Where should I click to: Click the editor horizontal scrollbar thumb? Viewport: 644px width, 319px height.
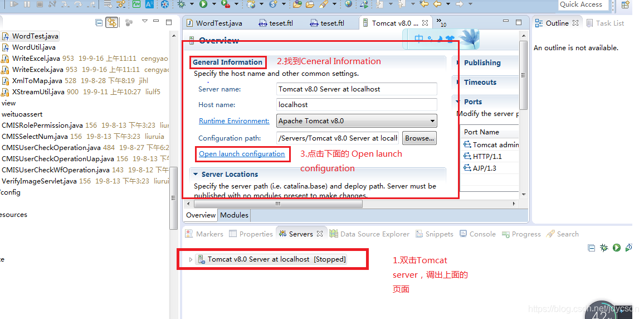tap(278, 204)
